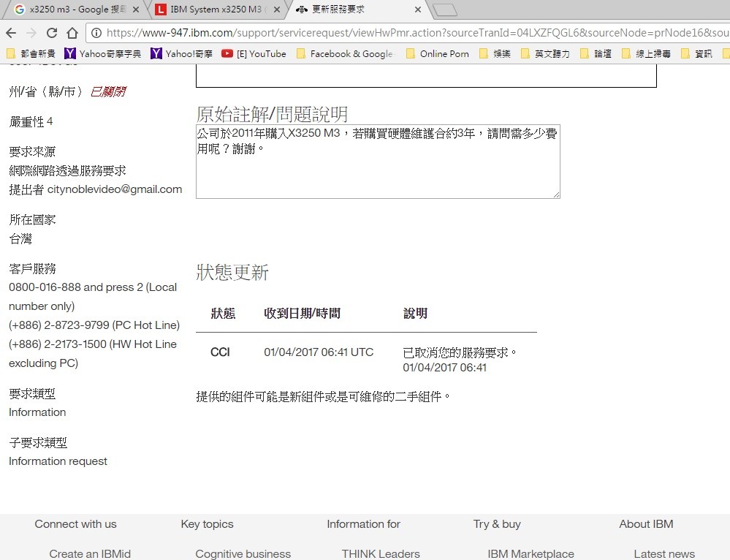Click the About IBM footer heading
This screenshot has height=560, width=730.
click(x=646, y=524)
